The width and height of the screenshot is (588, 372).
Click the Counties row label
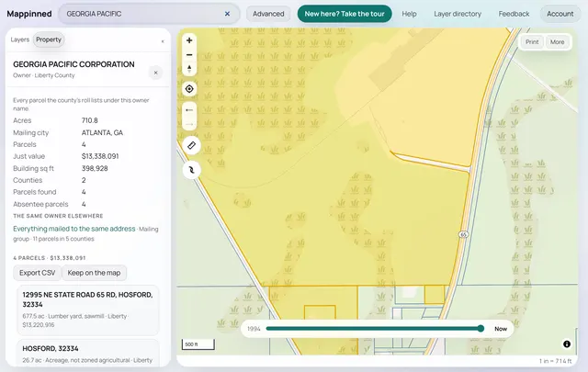(x=28, y=180)
